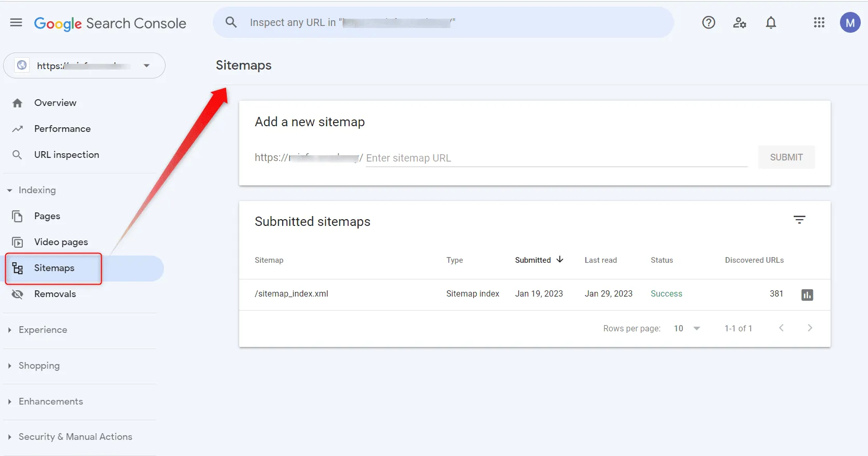Click the Sitemaps tree icon in sidebar
The height and width of the screenshot is (456, 868).
[18, 268]
